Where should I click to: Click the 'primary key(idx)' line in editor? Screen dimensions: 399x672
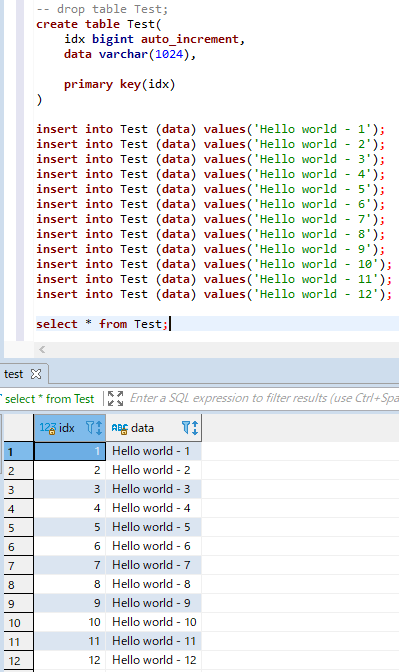[120, 84]
